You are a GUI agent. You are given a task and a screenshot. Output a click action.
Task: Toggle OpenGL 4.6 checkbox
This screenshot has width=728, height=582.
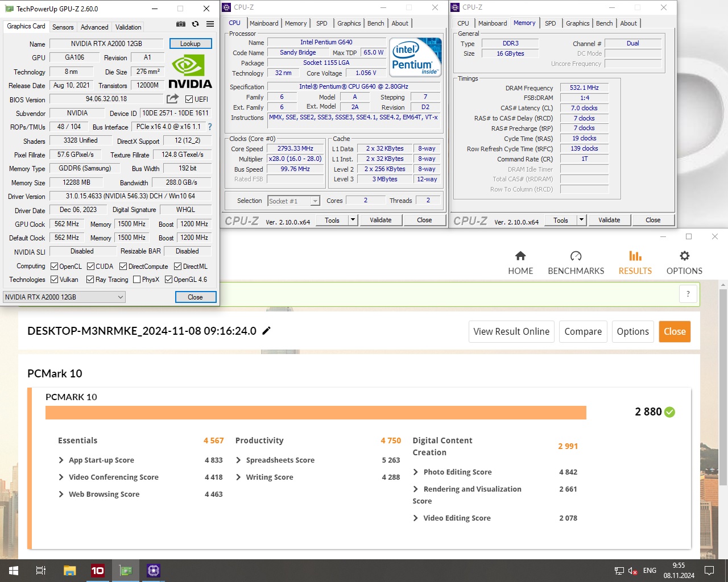pos(168,279)
